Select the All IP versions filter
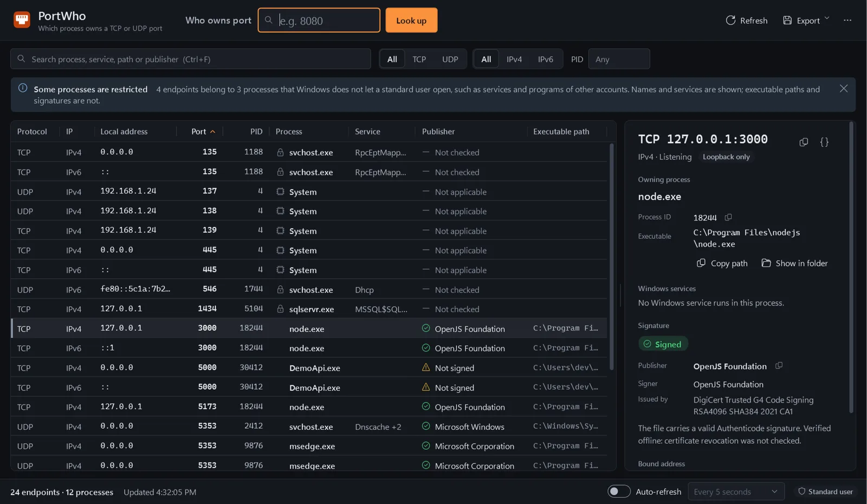The image size is (867, 504). [x=486, y=59]
